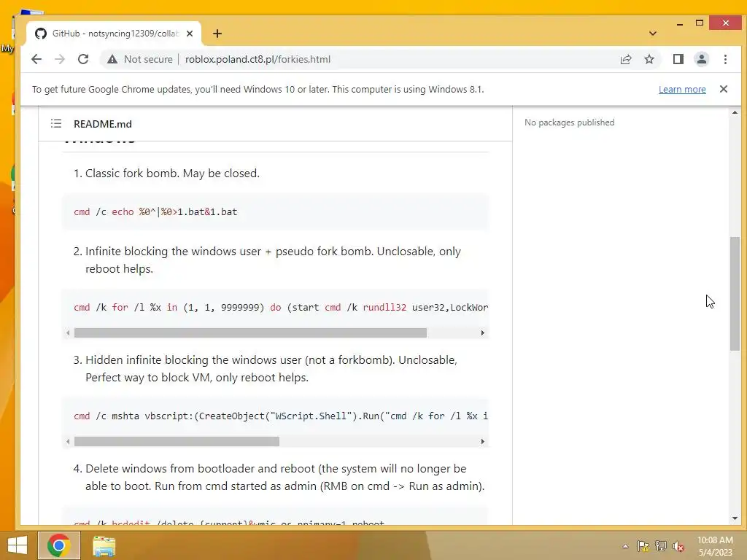747x560 pixels.
Task: Go back with the browser back arrow
Action: pyautogui.click(x=36, y=59)
